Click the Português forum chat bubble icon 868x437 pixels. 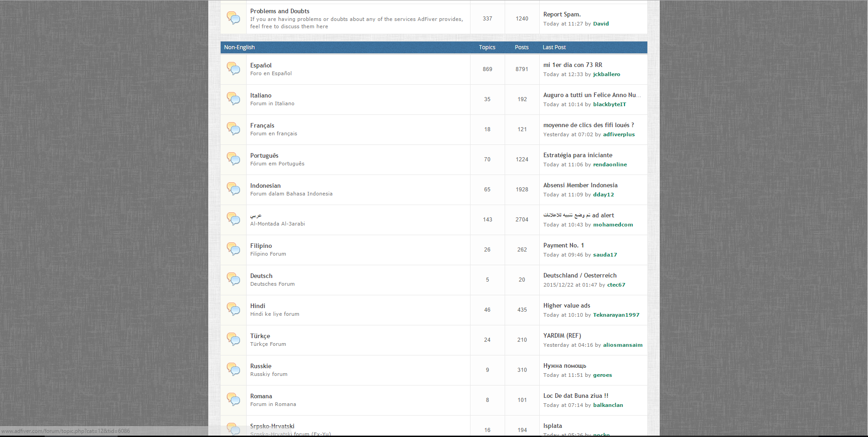pos(233,159)
